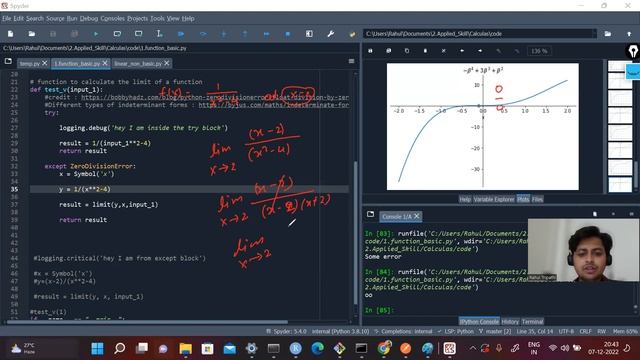
Task: Remove the current plot trash icon
Action: [425, 51]
